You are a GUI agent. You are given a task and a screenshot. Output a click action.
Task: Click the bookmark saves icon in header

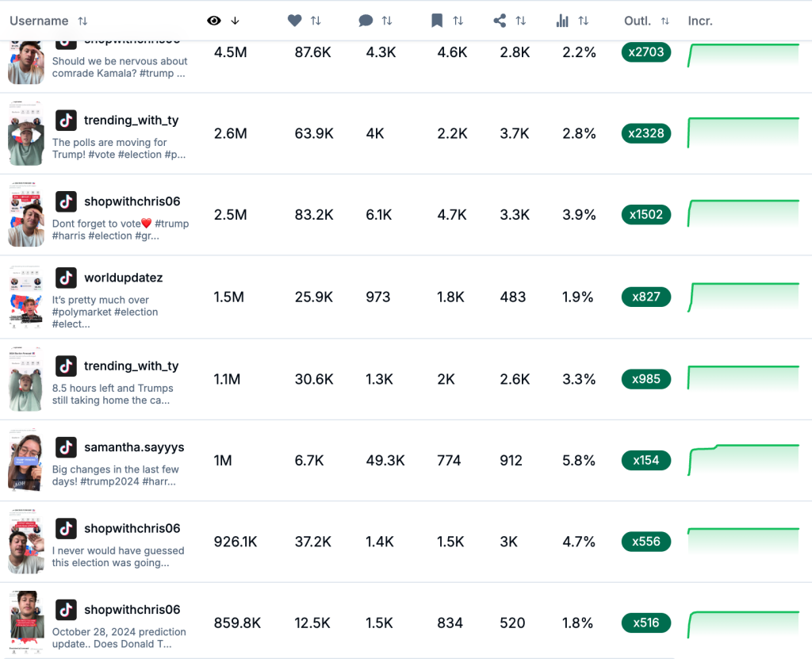[437, 21]
